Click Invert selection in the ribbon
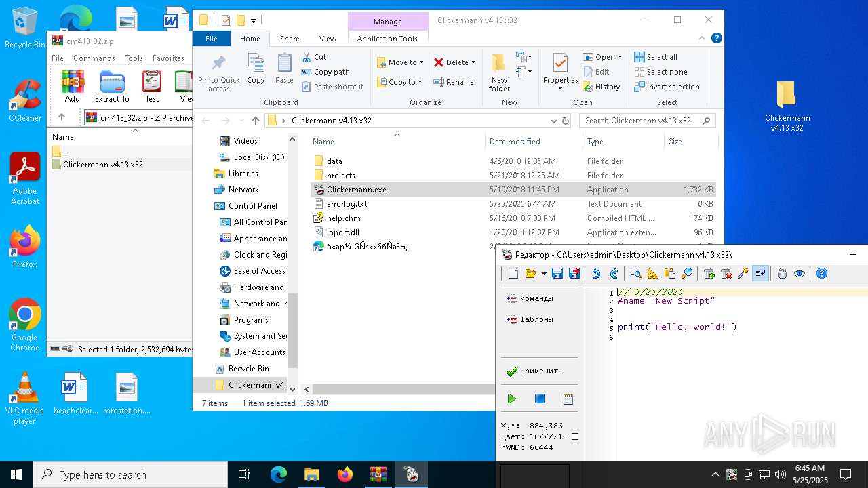Image resolution: width=868 pixels, height=488 pixels. (667, 87)
